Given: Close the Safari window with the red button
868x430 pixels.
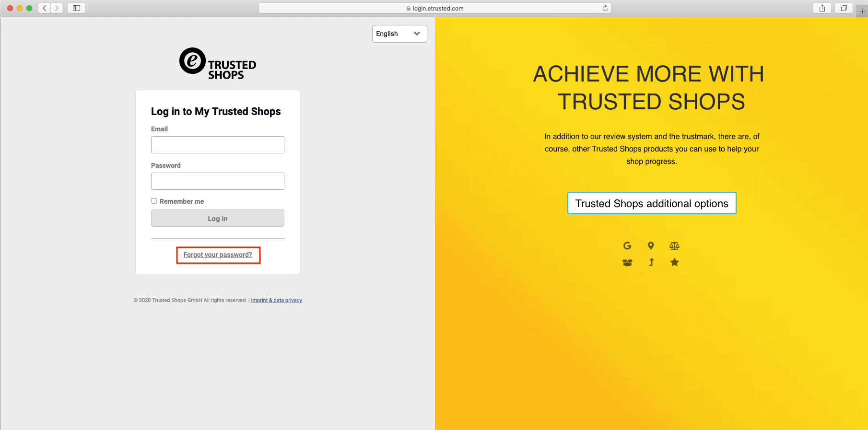Looking at the screenshot, I should (x=10, y=8).
